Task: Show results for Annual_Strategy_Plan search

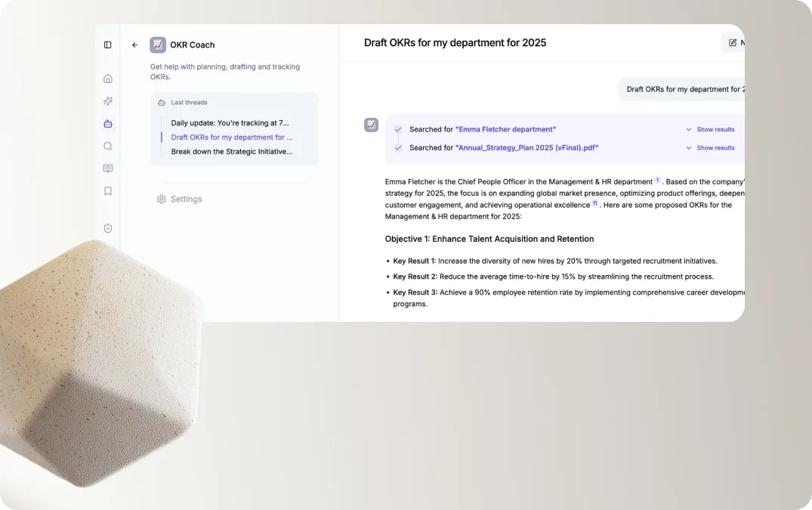Action: 710,148
